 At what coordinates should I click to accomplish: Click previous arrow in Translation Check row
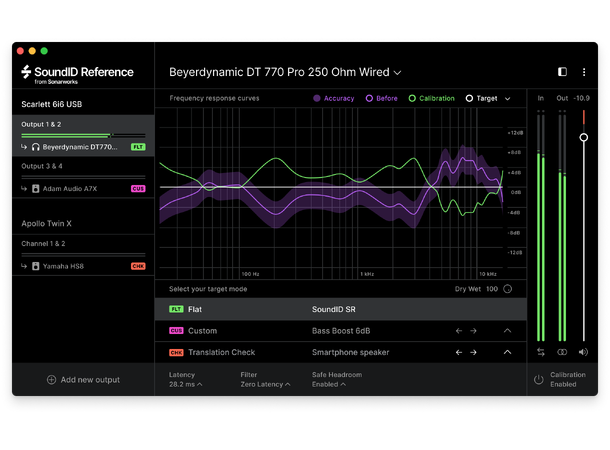(x=459, y=352)
